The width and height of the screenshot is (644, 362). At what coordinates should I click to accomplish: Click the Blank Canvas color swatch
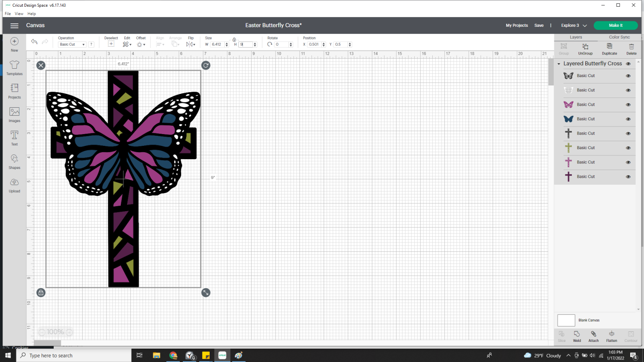point(566,320)
